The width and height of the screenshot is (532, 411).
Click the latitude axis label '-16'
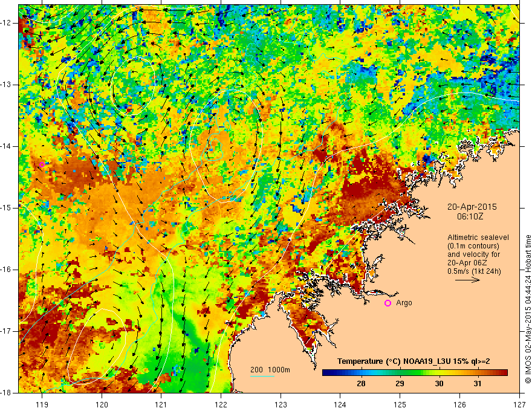coord(7,269)
